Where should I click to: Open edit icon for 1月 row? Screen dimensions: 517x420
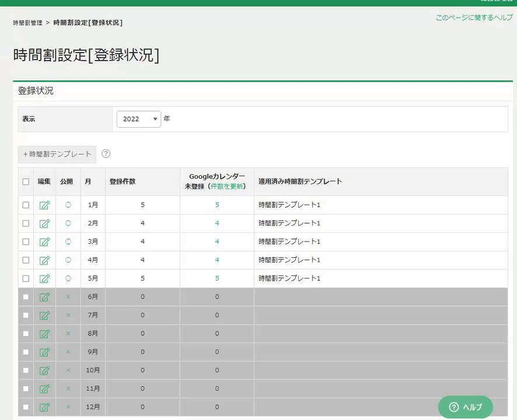(x=44, y=205)
